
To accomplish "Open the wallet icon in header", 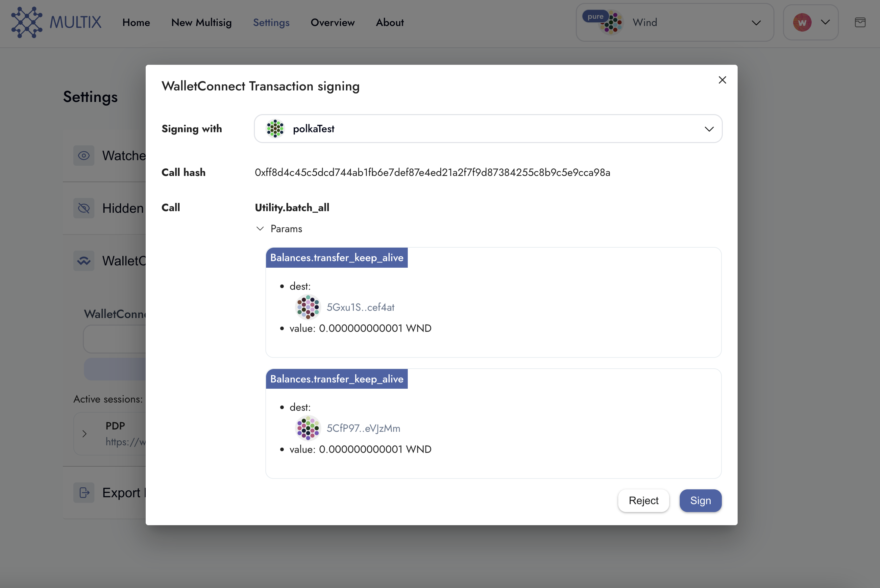I will (x=860, y=22).
